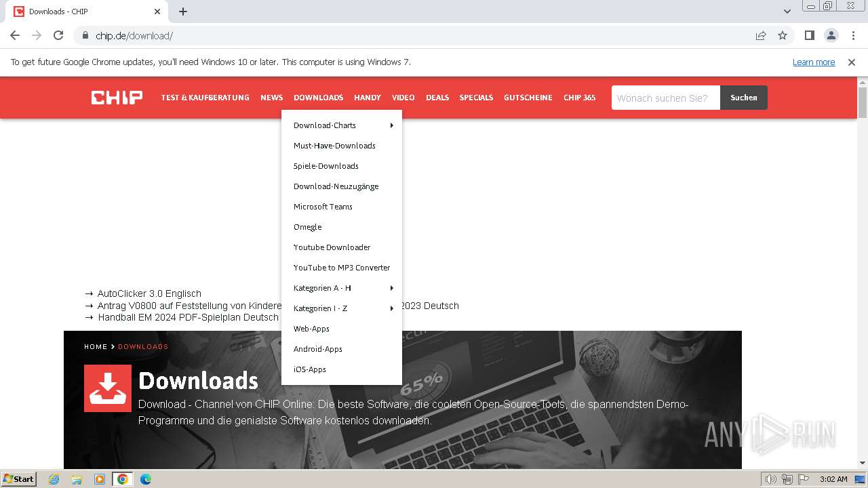868x488 pixels.
Task: Open Handball EM 2024 PDF-Spielplan link
Action: click(188, 317)
